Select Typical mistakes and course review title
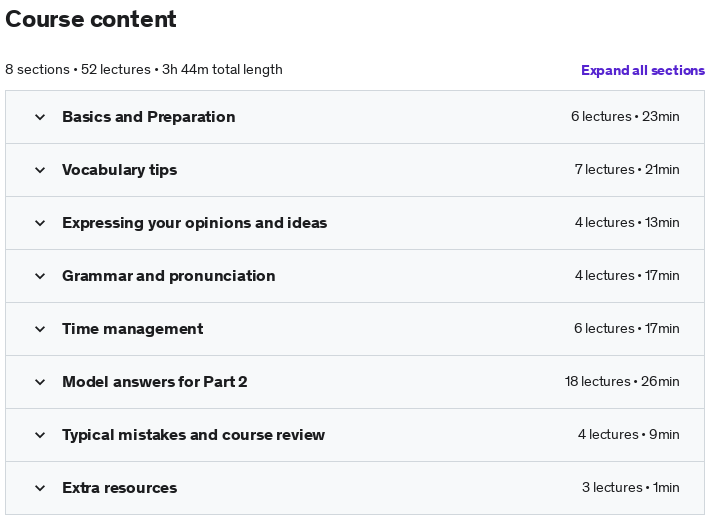The width and height of the screenshot is (705, 515). click(193, 435)
